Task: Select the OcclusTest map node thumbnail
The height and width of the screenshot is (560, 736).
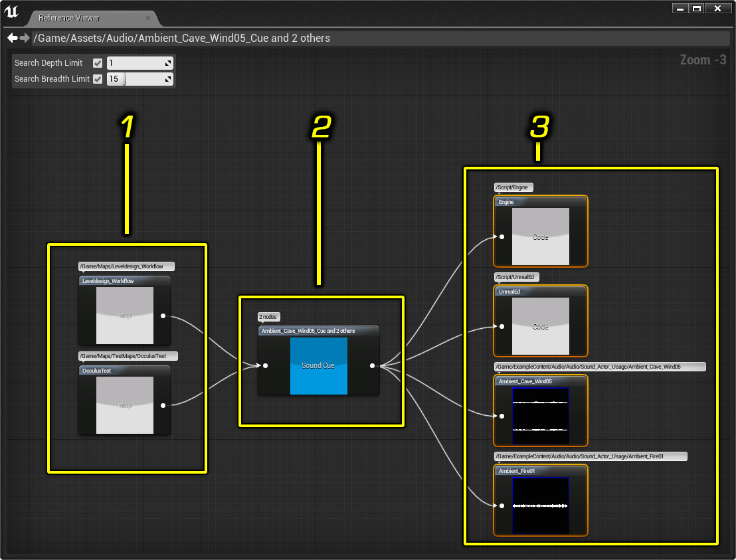Action: point(125,405)
